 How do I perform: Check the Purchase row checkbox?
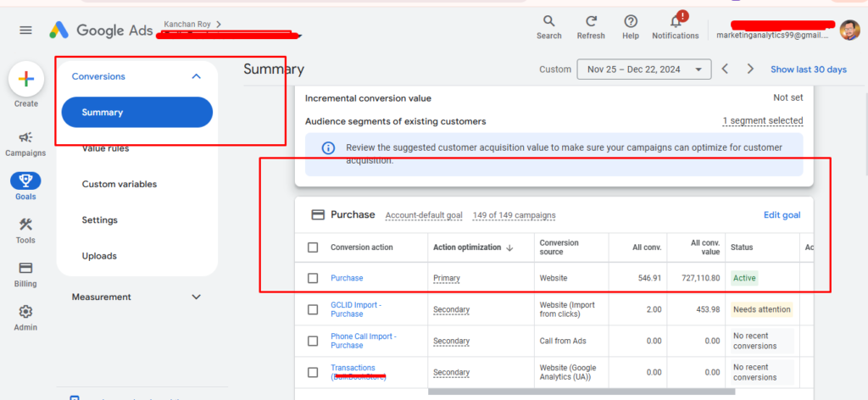tap(313, 278)
